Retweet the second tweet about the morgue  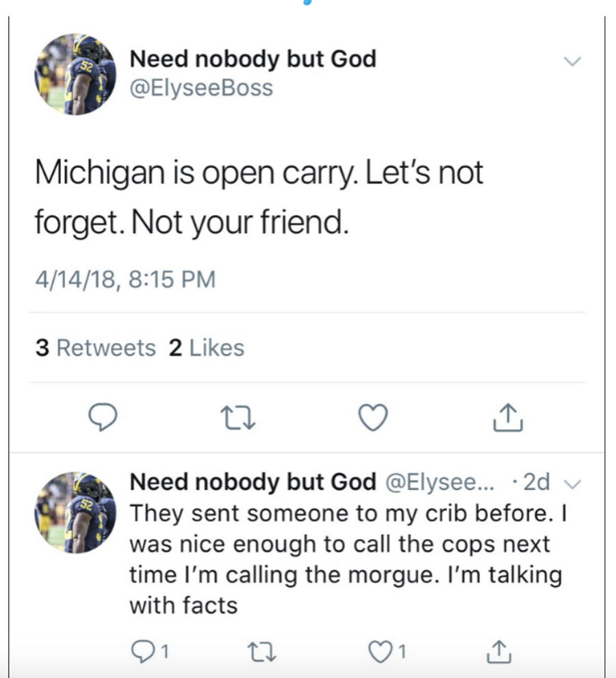tap(261, 651)
